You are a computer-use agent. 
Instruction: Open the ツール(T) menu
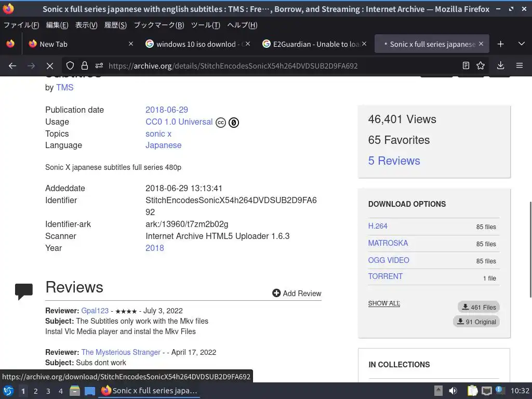[x=205, y=25]
